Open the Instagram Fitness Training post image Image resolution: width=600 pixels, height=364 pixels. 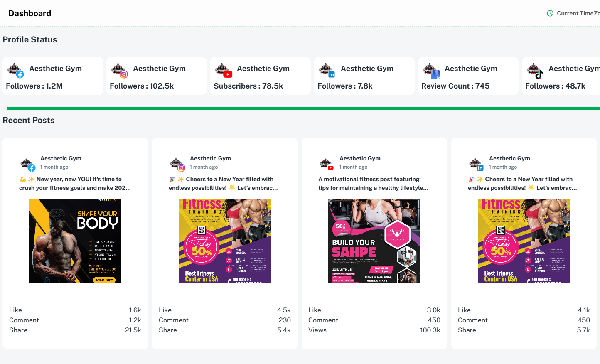tap(225, 241)
